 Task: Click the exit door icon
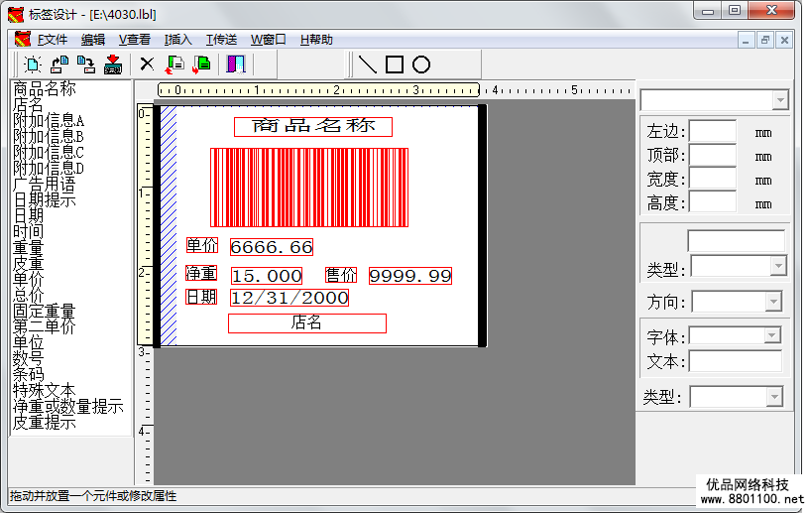[x=236, y=64]
